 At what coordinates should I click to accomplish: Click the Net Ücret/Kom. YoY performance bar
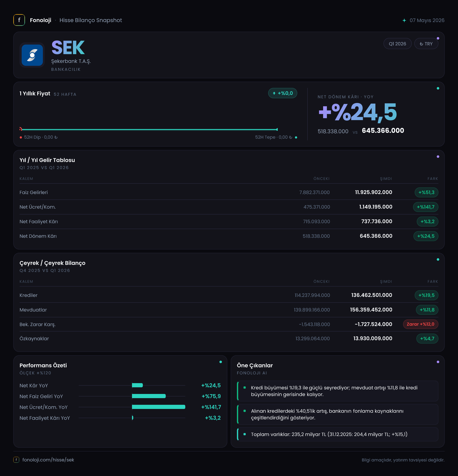pos(159,407)
